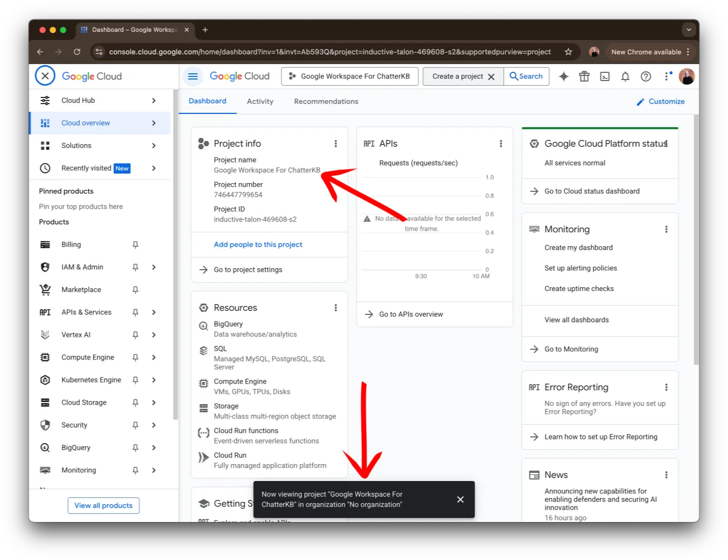Open a new Chrome tab

(x=205, y=30)
